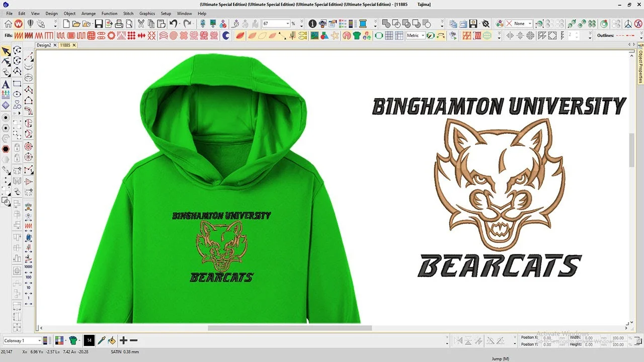Toggle the dashed travel-run icon in Fills bar

tap(281, 36)
